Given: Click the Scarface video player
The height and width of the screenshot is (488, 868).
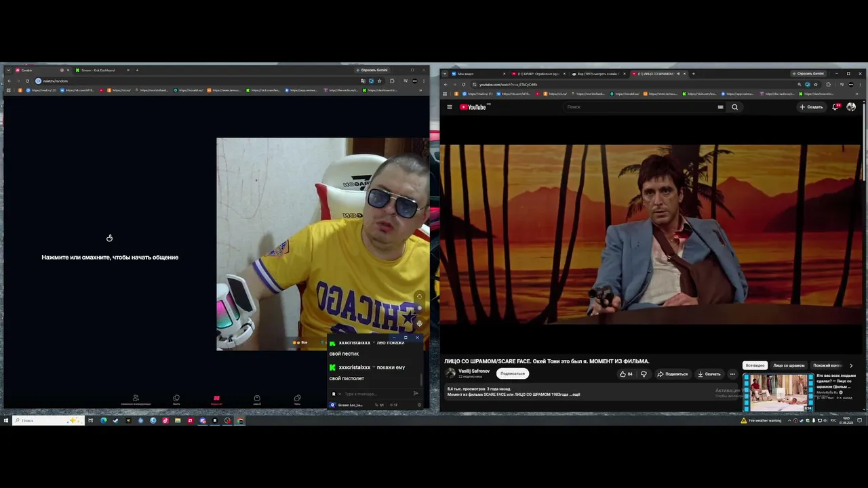Looking at the screenshot, I should [652, 236].
